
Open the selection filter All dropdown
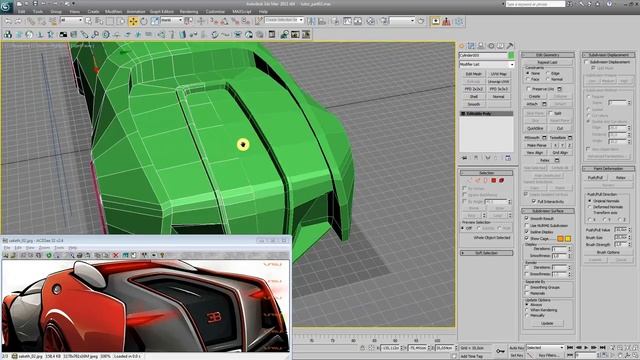click(71, 20)
